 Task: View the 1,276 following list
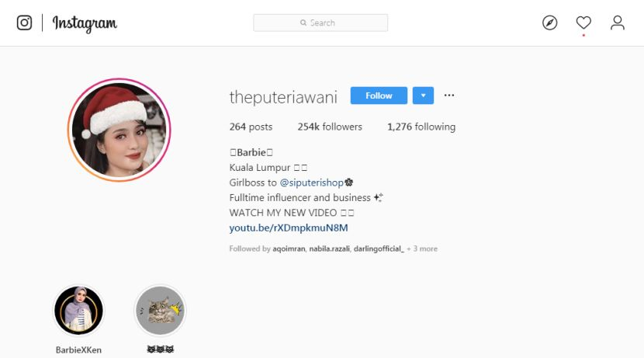click(421, 127)
